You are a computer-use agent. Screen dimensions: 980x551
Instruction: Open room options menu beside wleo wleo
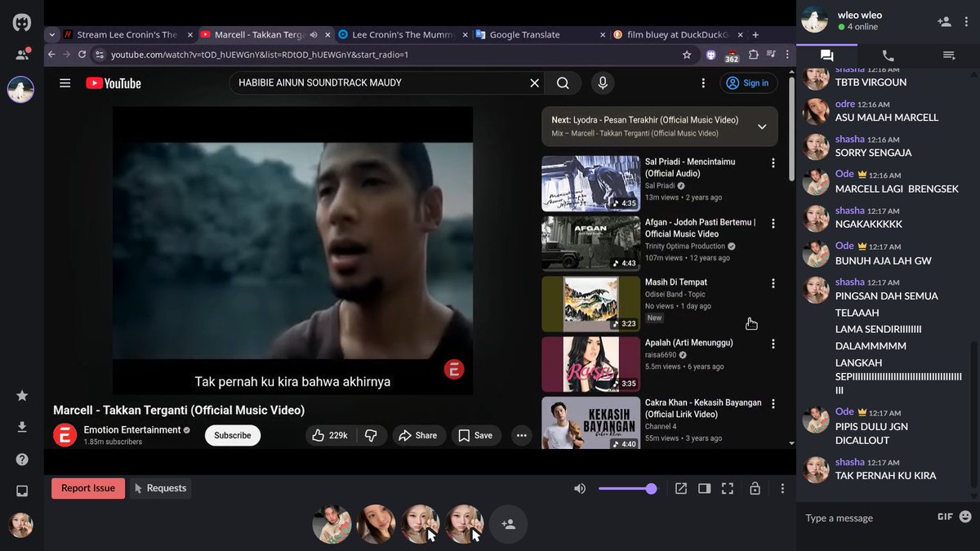(968, 22)
